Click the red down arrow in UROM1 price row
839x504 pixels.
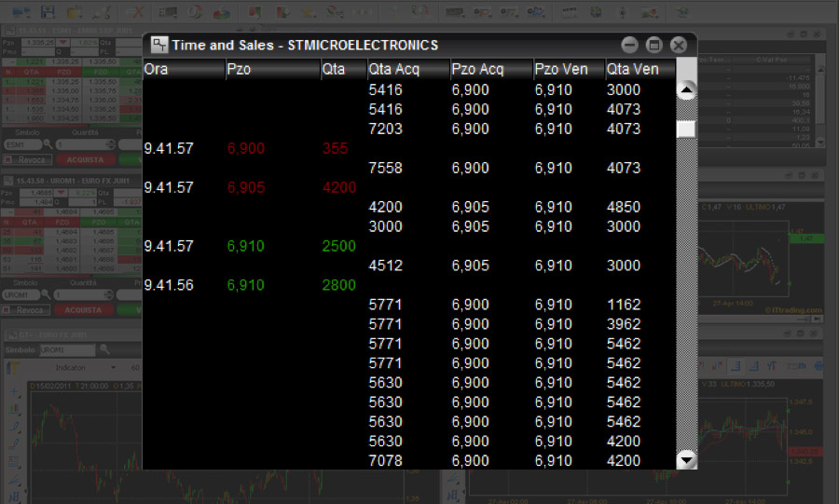pyautogui.click(x=61, y=193)
